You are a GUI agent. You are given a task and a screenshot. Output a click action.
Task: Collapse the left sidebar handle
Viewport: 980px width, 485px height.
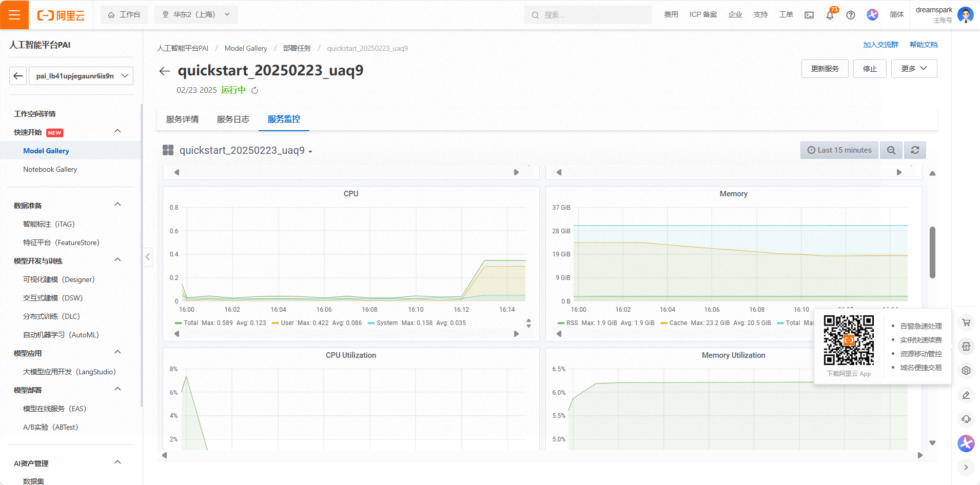148,257
